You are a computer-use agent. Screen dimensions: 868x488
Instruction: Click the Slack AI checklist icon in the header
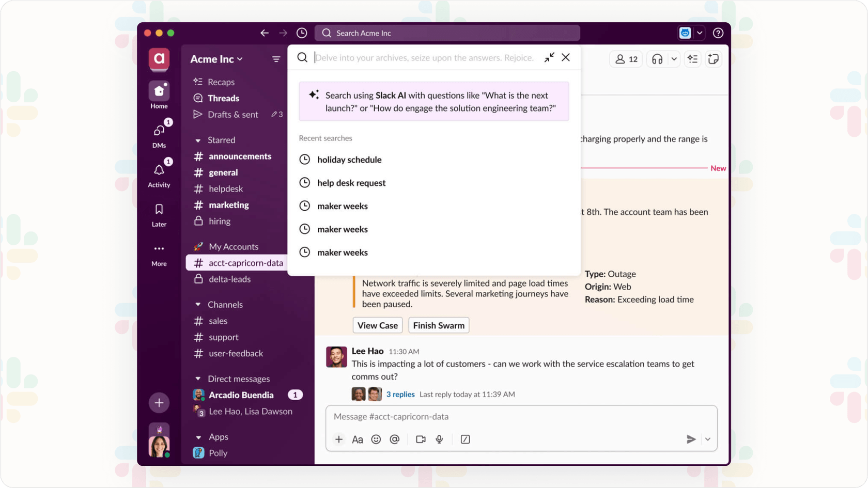click(x=692, y=59)
